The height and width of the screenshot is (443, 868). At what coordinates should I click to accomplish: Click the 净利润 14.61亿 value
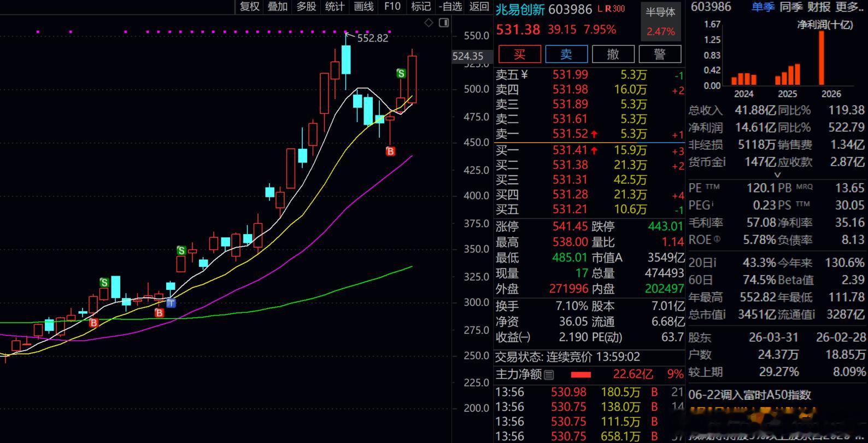(755, 127)
